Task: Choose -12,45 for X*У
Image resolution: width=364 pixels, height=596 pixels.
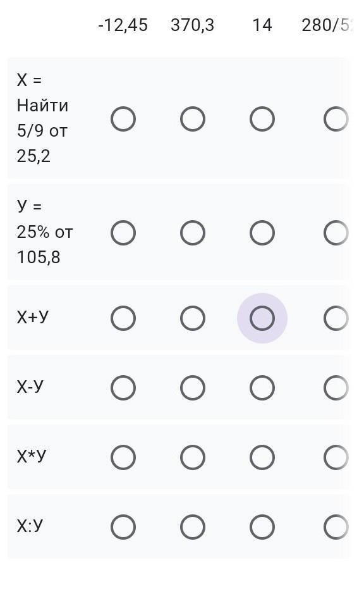Action: pos(123,457)
